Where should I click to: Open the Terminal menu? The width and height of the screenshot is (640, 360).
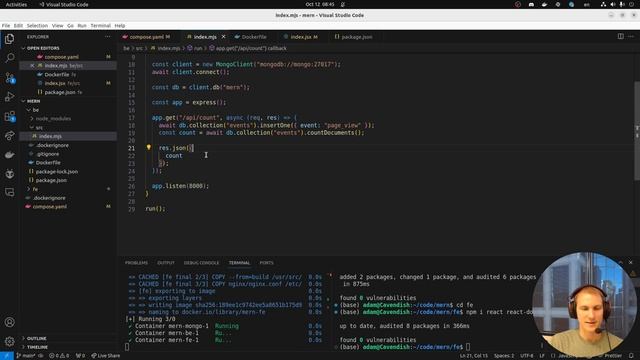[100, 25]
